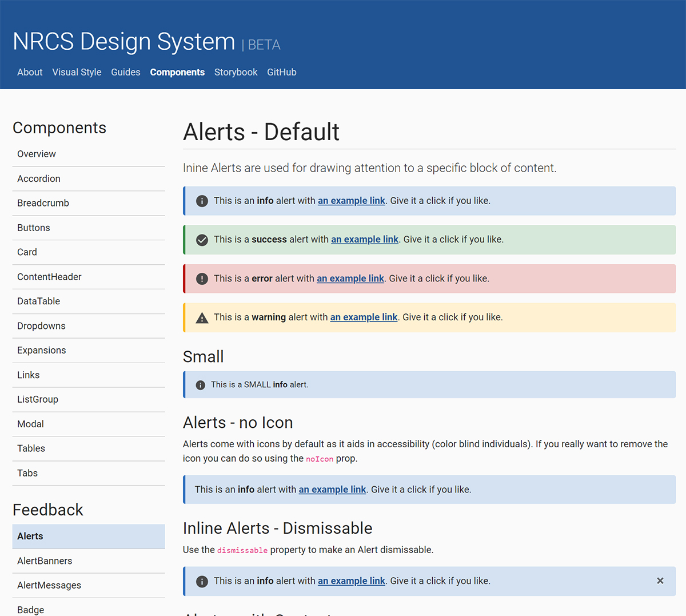This screenshot has width=686, height=616.
Task: Click the 'Small' section heading
Action: pyautogui.click(x=204, y=357)
